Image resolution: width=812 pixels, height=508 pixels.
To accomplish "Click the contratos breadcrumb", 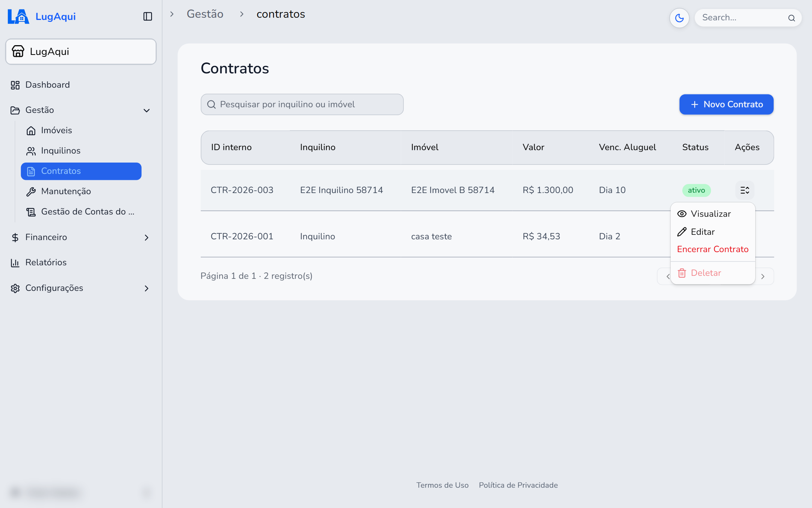I will (x=281, y=14).
